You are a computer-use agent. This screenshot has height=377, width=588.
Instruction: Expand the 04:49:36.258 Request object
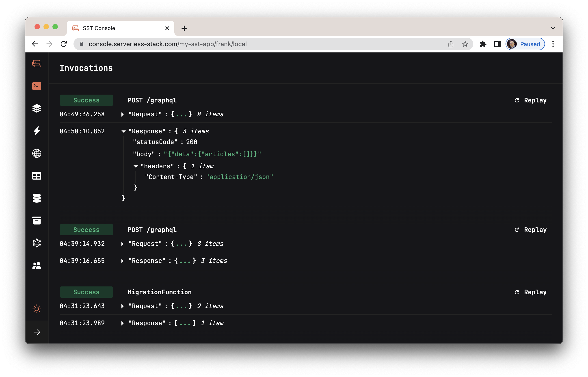coord(122,114)
